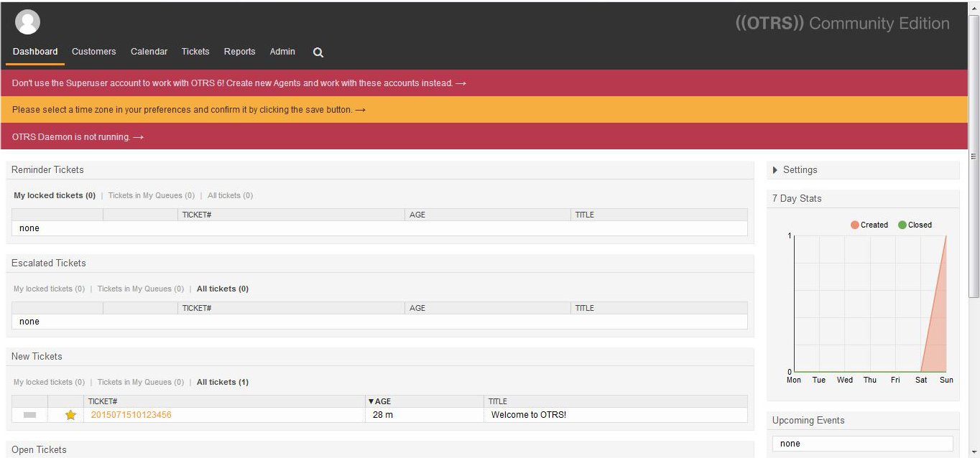Select My locked tickets under Escalated Tickets
Screen dimensions: 980x458
click(x=49, y=289)
